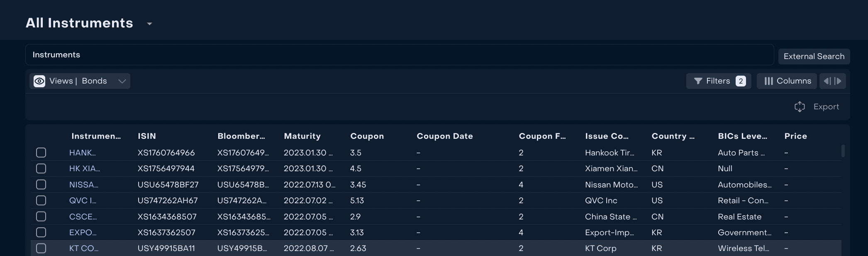Tick the checkbox for the HANK row
The image size is (868, 256).
tap(41, 153)
